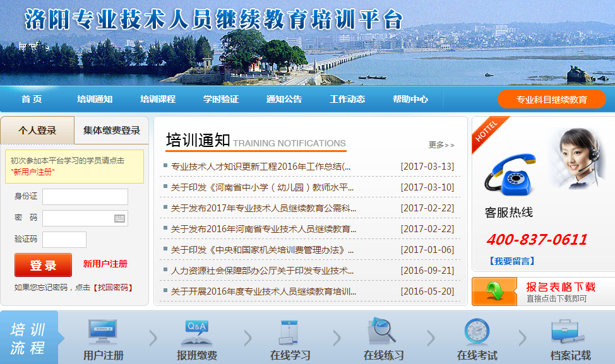
Task: Click 找回密码 link
Action: pos(113,288)
